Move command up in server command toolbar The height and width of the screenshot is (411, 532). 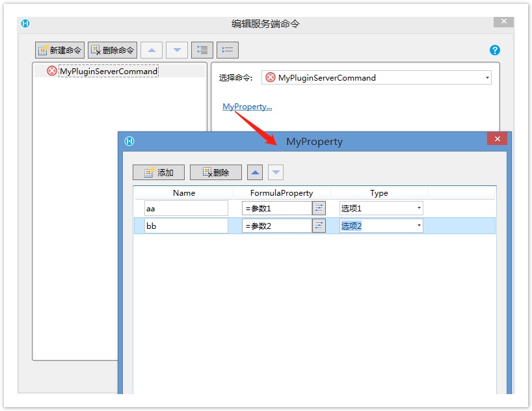pyautogui.click(x=152, y=50)
